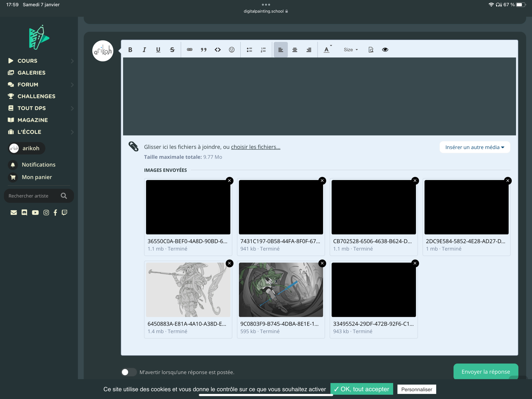Open the Size dropdown

[350, 50]
